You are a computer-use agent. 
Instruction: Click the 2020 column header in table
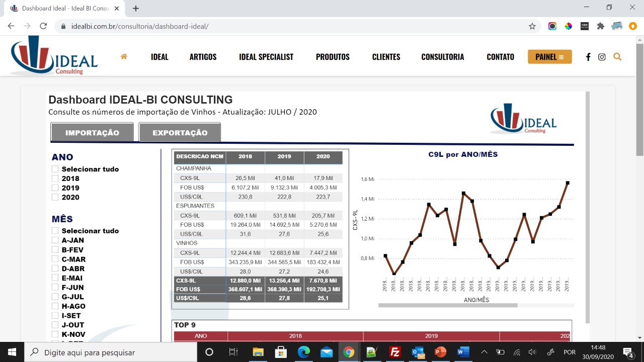pos(323,156)
